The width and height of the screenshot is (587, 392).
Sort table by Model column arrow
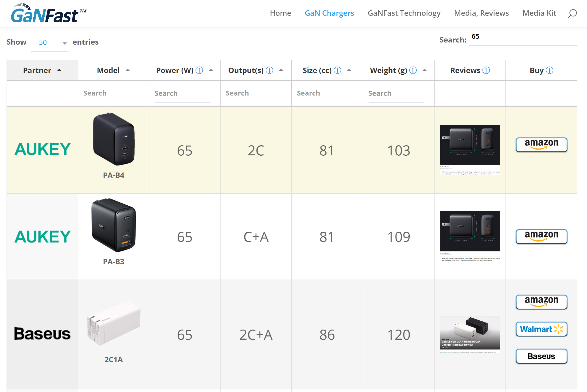[x=128, y=70]
